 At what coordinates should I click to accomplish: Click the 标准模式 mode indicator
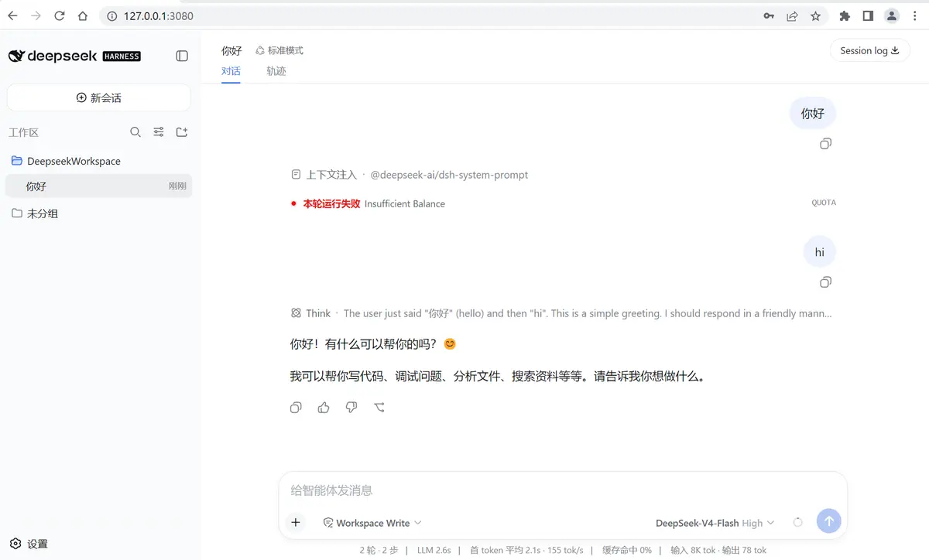[279, 50]
